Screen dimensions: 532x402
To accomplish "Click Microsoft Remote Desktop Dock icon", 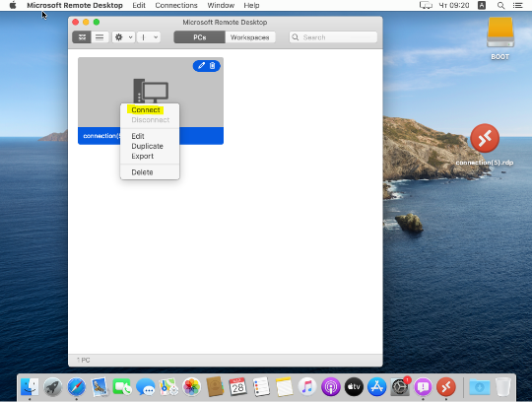I will [x=446, y=387].
